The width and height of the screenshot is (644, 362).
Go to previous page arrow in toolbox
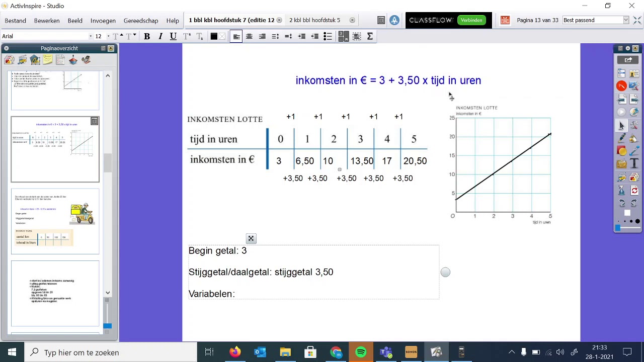coord(622,99)
